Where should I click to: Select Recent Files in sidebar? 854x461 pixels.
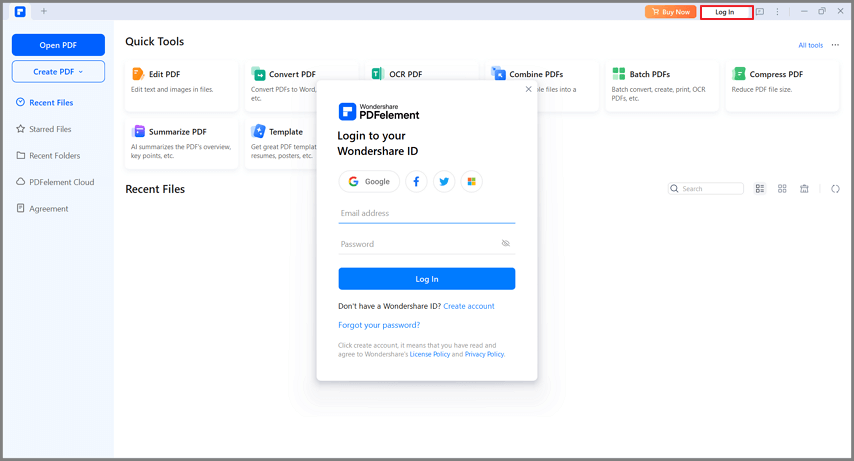pos(51,102)
